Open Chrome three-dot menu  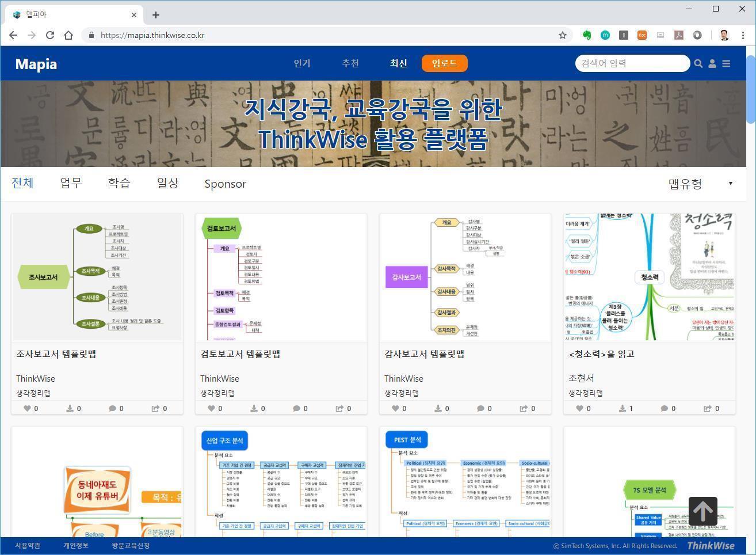pyautogui.click(x=743, y=35)
